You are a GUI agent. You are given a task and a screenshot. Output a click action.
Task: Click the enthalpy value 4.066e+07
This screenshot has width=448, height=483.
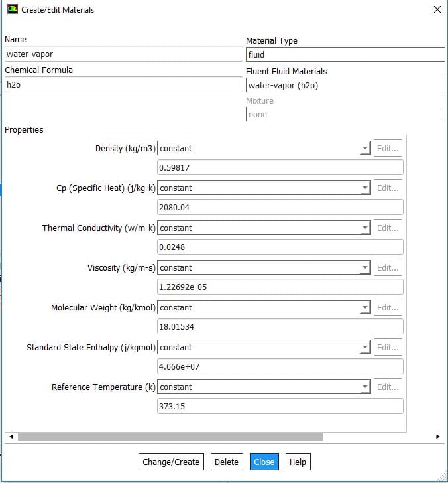click(x=280, y=366)
